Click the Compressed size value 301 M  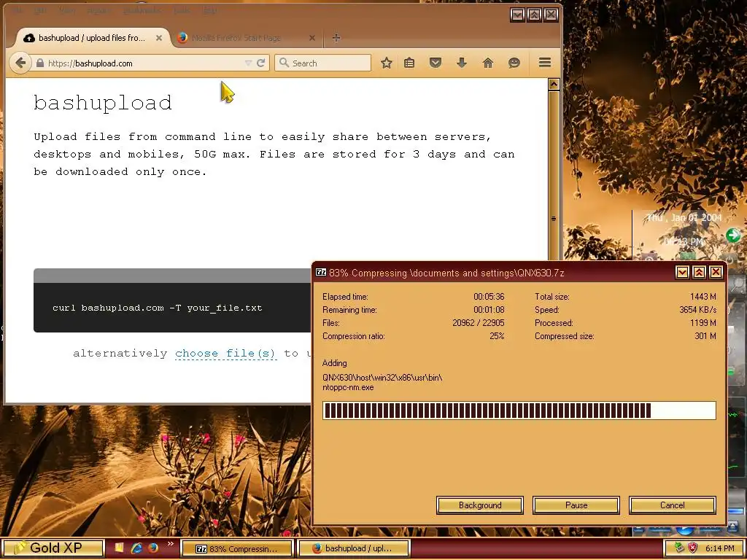pyautogui.click(x=705, y=336)
